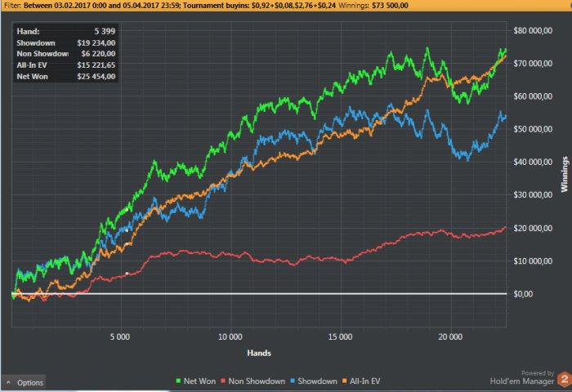This screenshot has height=392, width=572.
Task: Click the $80 000,00 axis label
Action: [x=533, y=31]
